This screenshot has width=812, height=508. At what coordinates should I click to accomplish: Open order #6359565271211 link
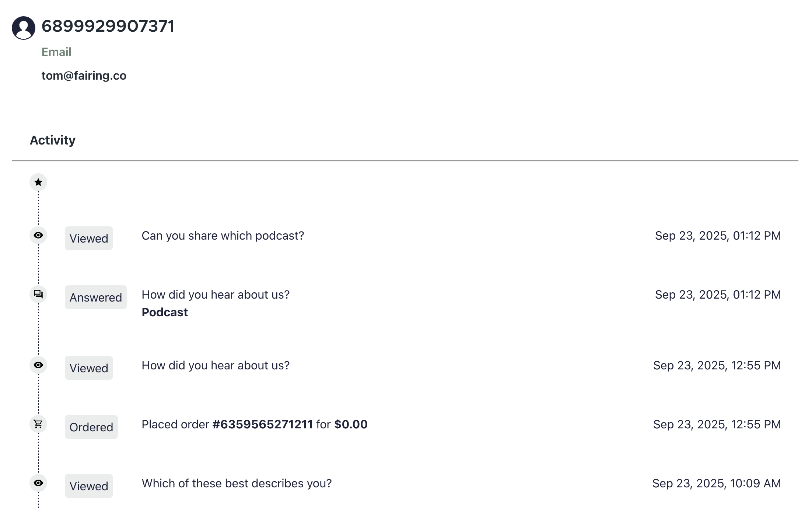tap(262, 424)
